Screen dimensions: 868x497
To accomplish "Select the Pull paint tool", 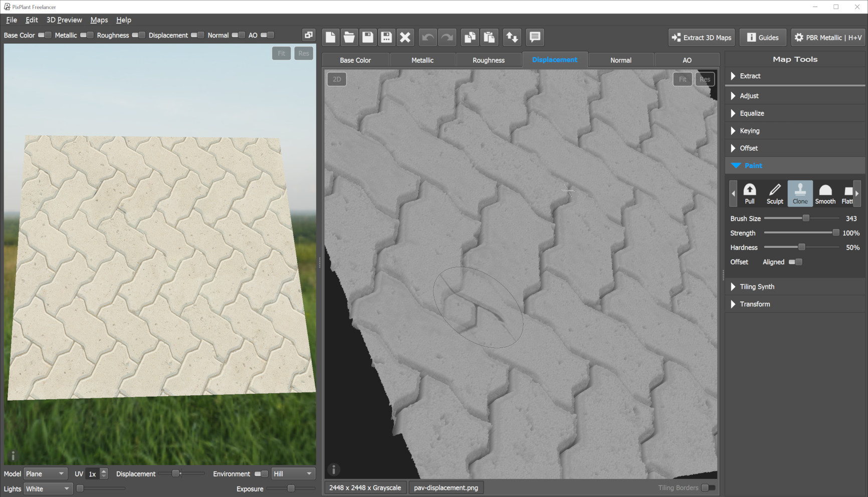I will tap(749, 194).
